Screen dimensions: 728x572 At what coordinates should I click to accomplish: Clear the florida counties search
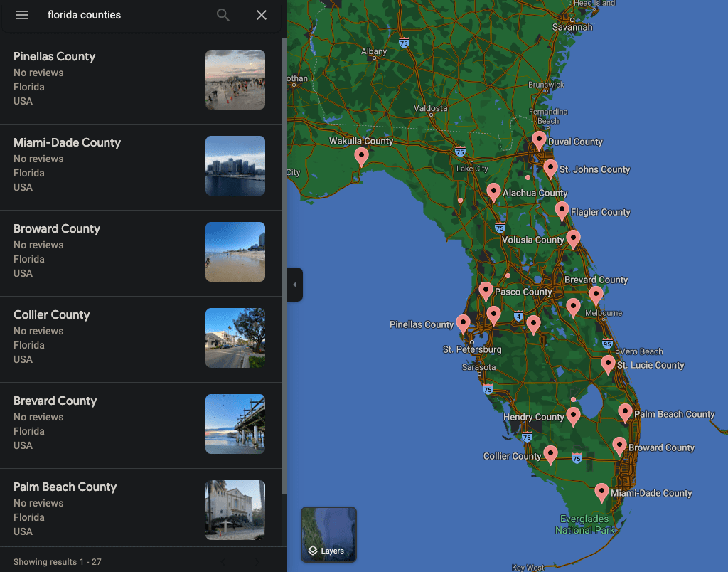[x=262, y=15]
